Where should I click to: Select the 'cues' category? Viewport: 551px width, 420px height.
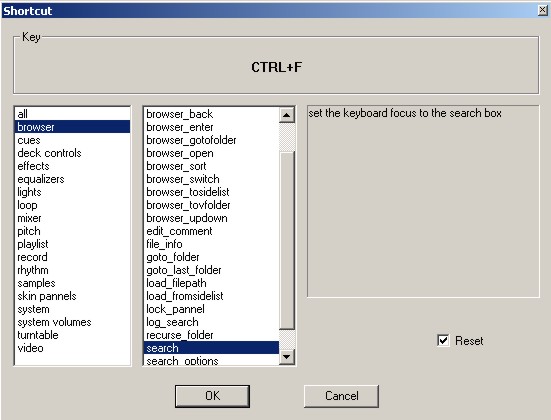[x=72, y=140]
